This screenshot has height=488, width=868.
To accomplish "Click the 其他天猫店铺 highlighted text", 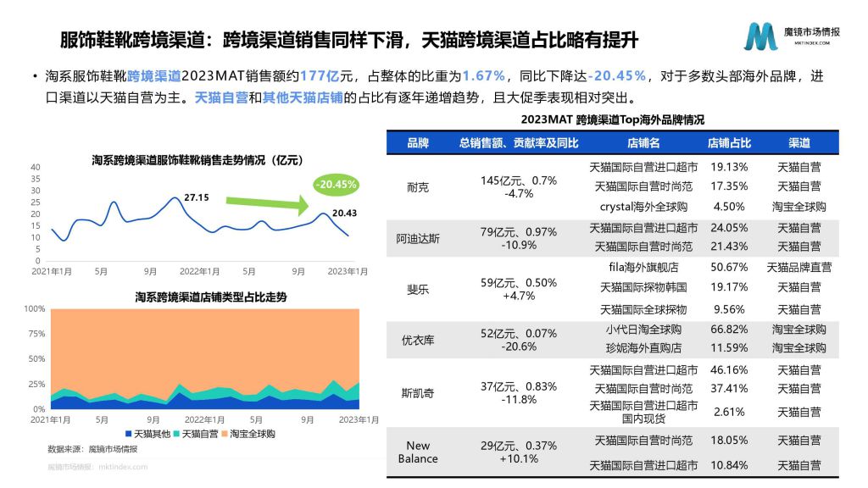I will (303, 98).
